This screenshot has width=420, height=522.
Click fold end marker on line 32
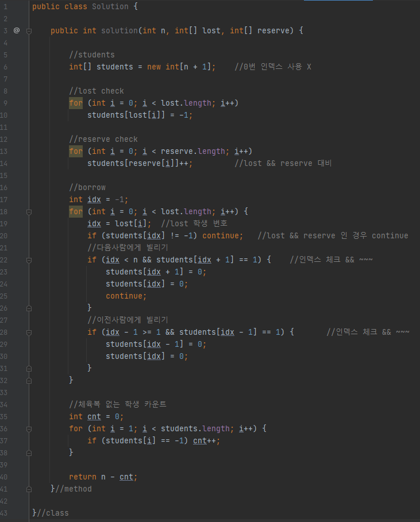tap(29, 381)
